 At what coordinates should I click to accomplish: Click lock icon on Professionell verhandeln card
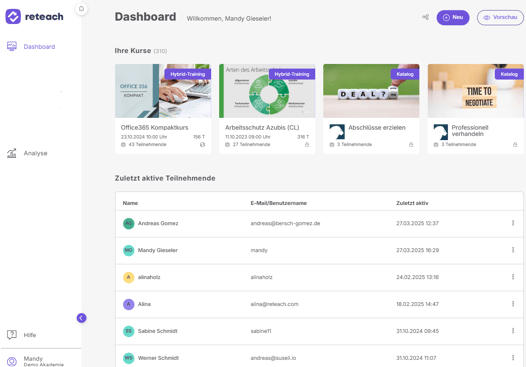click(515, 145)
